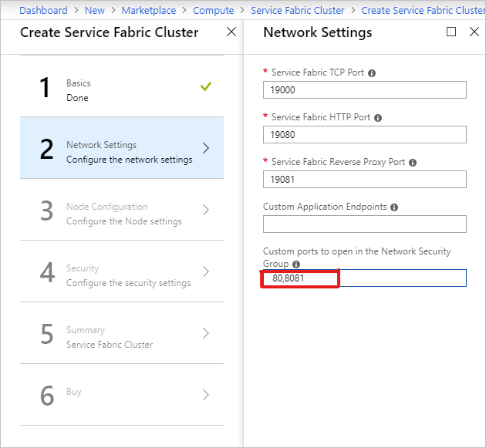The width and height of the screenshot is (486, 448).
Task: Click info icon for Network Security Group ports
Action: tap(295, 264)
